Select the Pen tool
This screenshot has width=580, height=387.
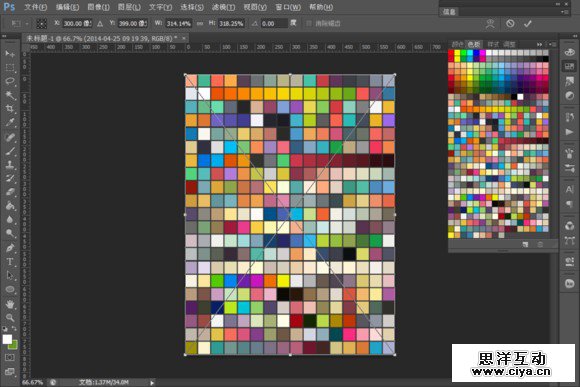pos(10,248)
